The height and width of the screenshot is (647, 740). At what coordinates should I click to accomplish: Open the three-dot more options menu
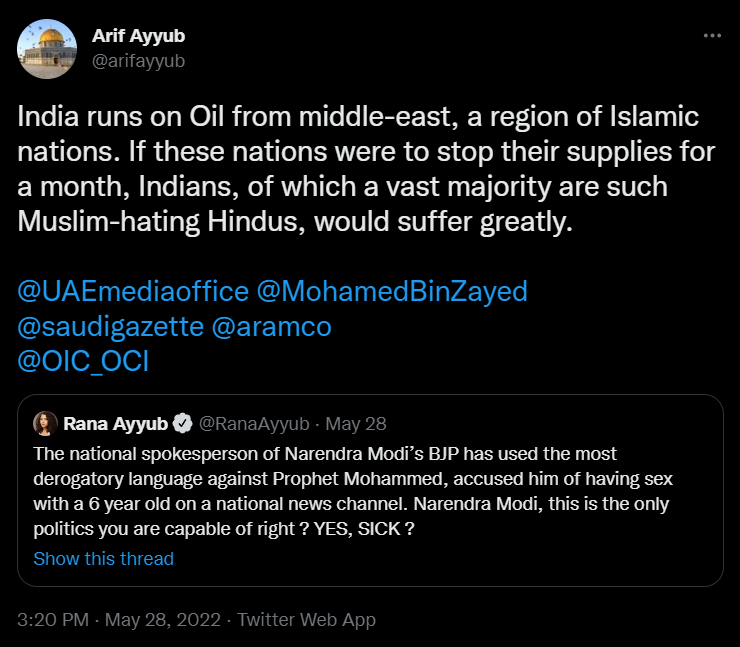click(x=712, y=36)
